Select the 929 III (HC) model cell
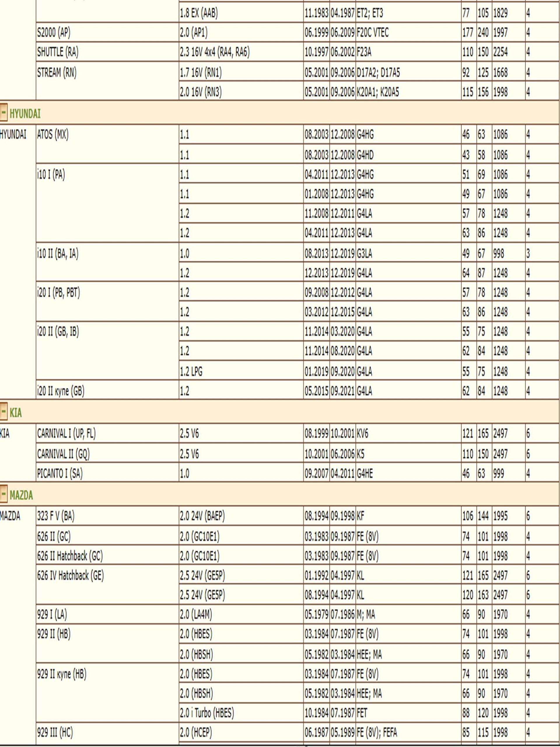This screenshot has width=560, height=747. [x=55, y=732]
